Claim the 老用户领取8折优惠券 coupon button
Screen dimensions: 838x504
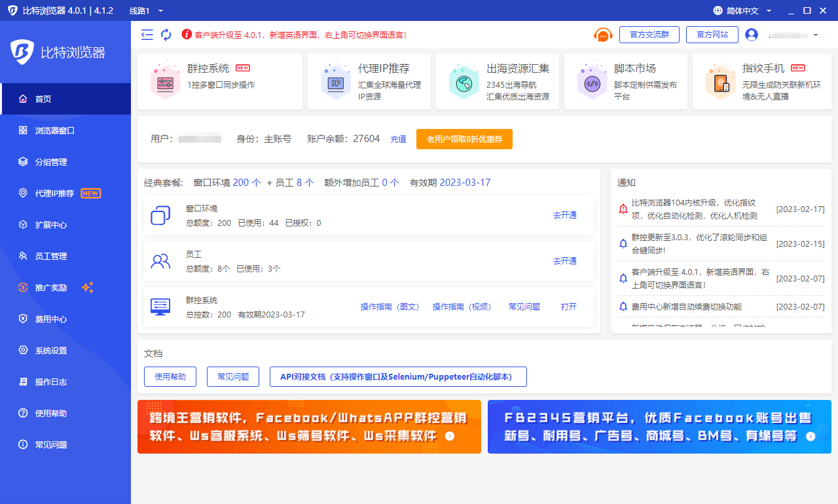click(464, 139)
